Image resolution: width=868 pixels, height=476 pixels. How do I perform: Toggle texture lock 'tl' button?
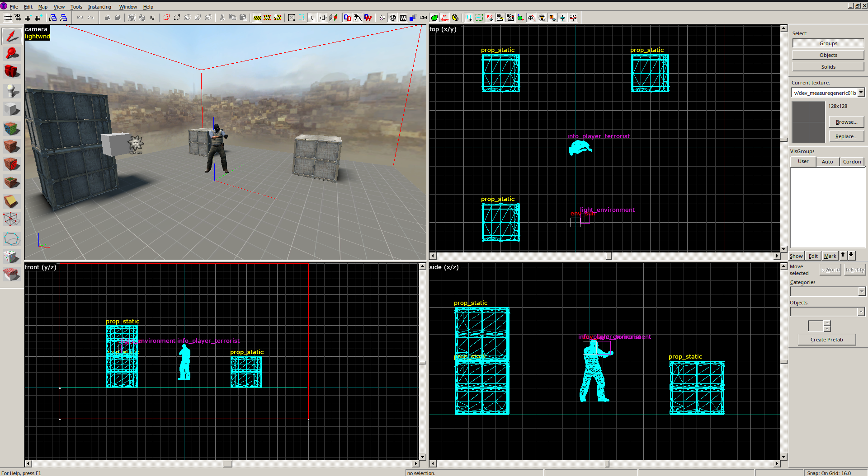(312, 18)
